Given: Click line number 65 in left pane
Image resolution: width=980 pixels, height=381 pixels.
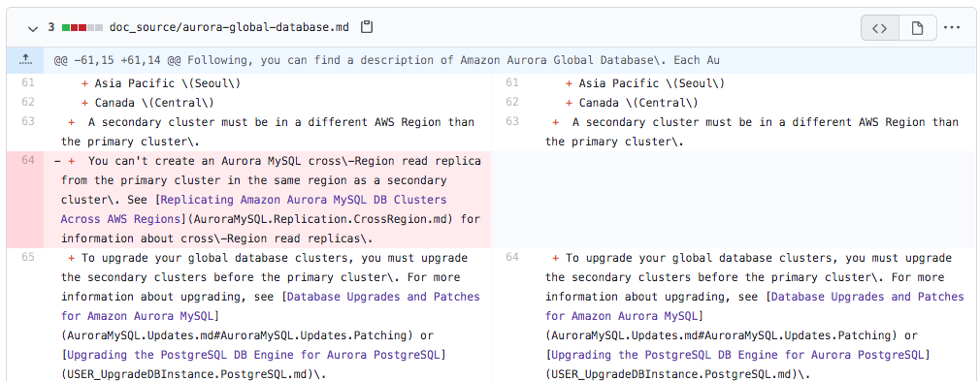Looking at the screenshot, I should click(x=27, y=257).
